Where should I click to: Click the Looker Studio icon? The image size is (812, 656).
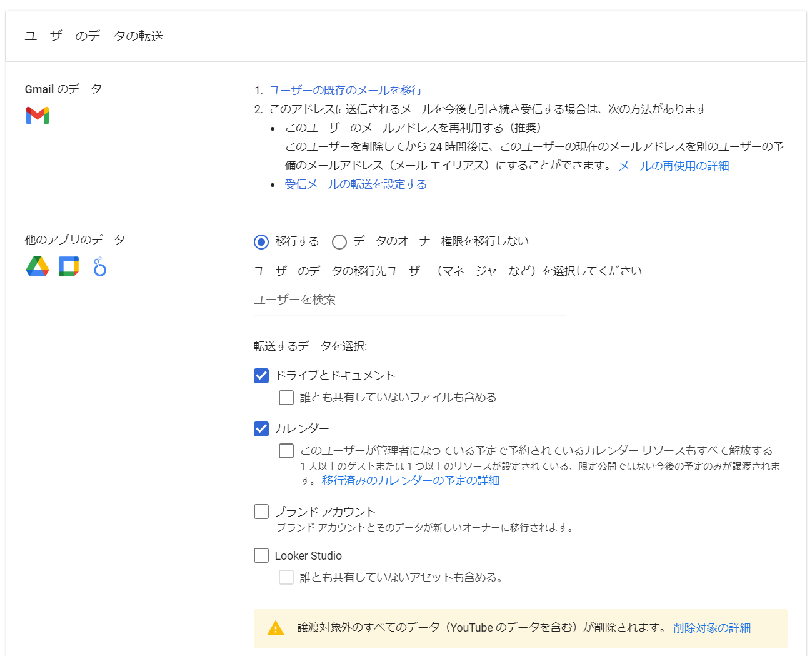click(99, 267)
